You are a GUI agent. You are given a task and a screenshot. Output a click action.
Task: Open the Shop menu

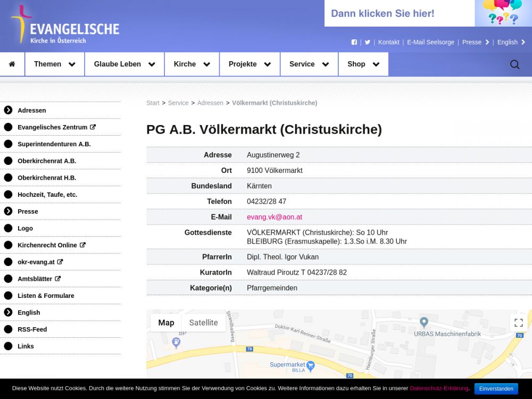tap(363, 64)
